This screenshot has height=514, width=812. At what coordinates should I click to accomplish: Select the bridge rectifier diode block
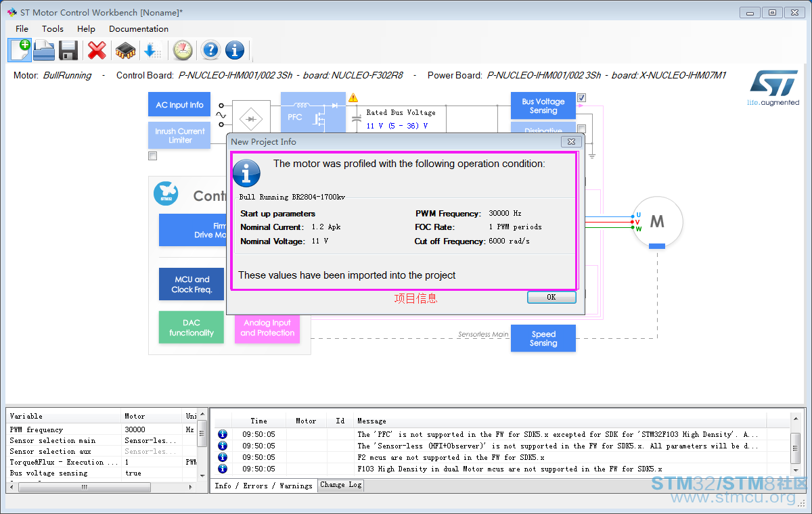coord(251,119)
